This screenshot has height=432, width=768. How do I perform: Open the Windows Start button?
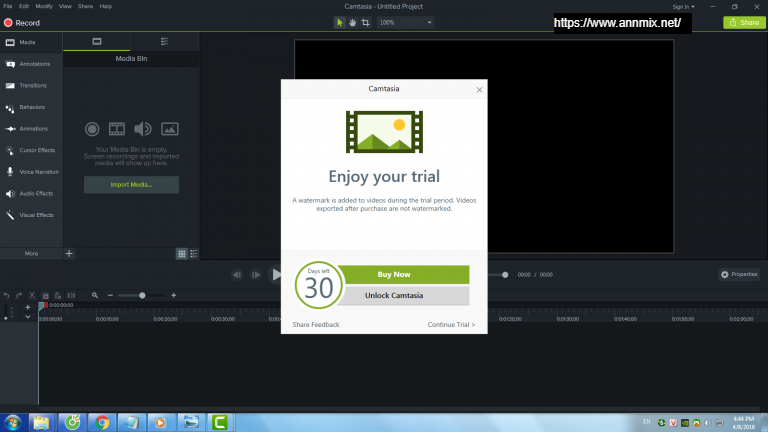coord(13,422)
